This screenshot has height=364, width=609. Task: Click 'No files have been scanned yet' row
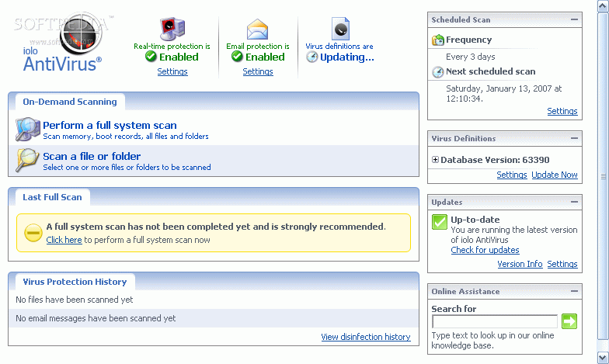(213, 300)
